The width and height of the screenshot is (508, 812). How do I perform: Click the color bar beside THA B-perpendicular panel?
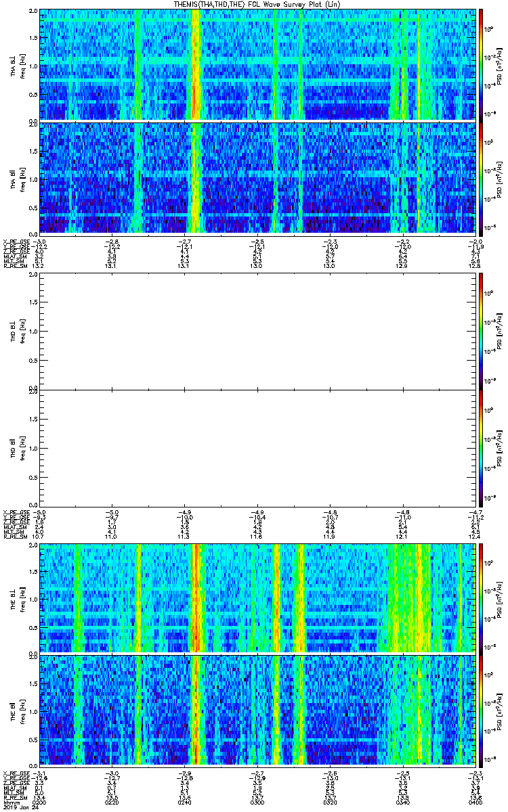coord(482,66)
